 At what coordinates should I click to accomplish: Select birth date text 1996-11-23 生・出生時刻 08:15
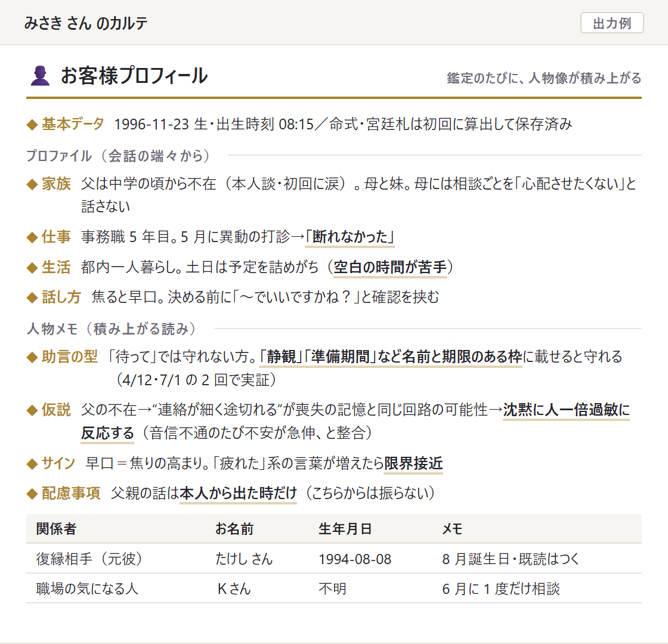(214, 124)
